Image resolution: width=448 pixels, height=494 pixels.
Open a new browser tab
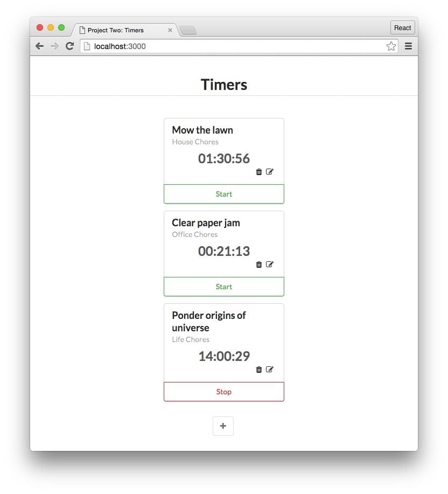click(x=188, y=30)
